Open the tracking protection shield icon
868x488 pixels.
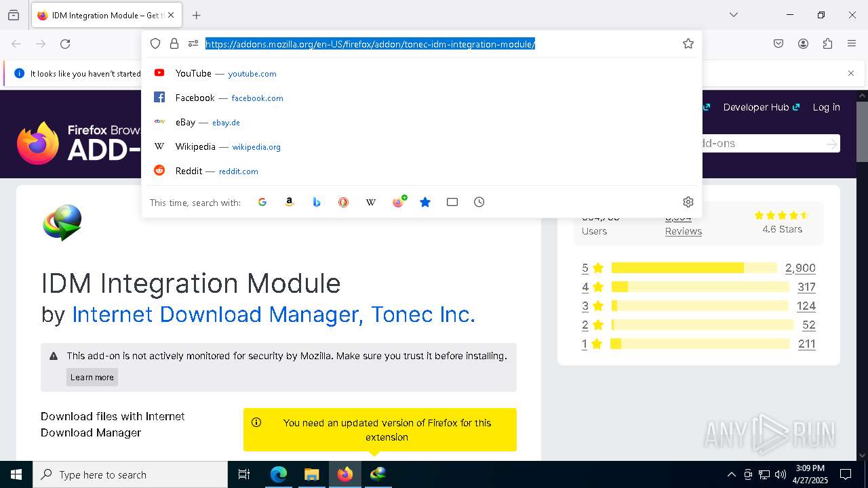click(x=155, y=43)
